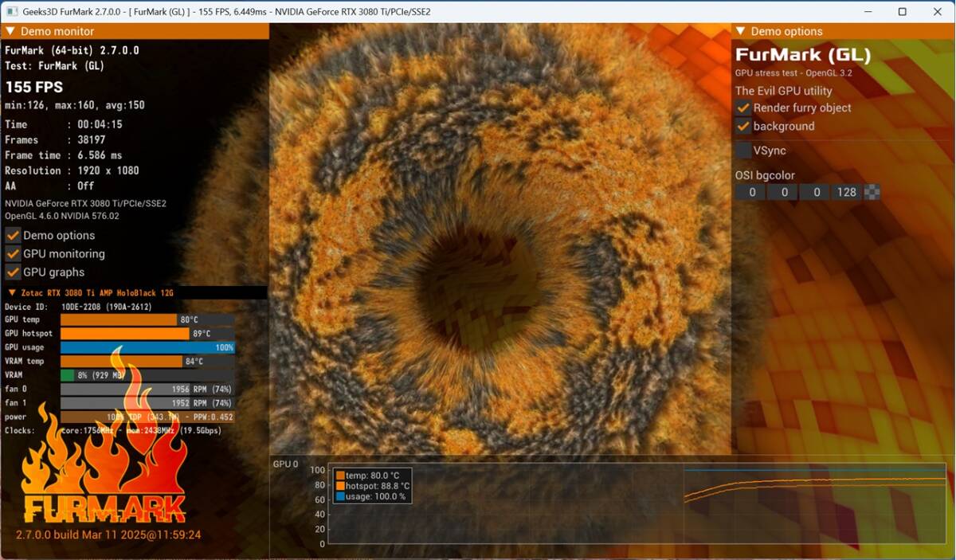This screenshot has height=560, width=956.
Task: Uncheck the GPU graphs checkbox
Action: [x=13, y=272]
